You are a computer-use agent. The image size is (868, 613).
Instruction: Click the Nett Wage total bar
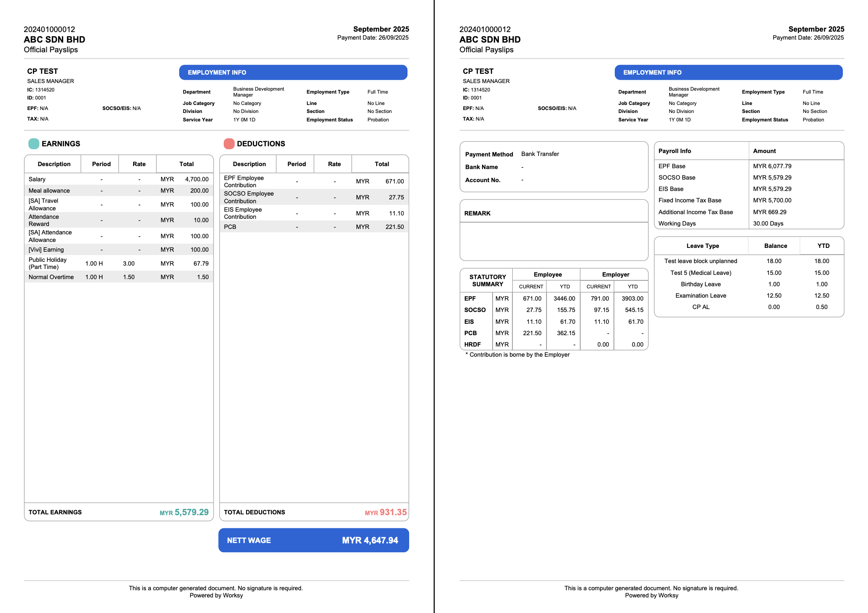tap(313, 540)
